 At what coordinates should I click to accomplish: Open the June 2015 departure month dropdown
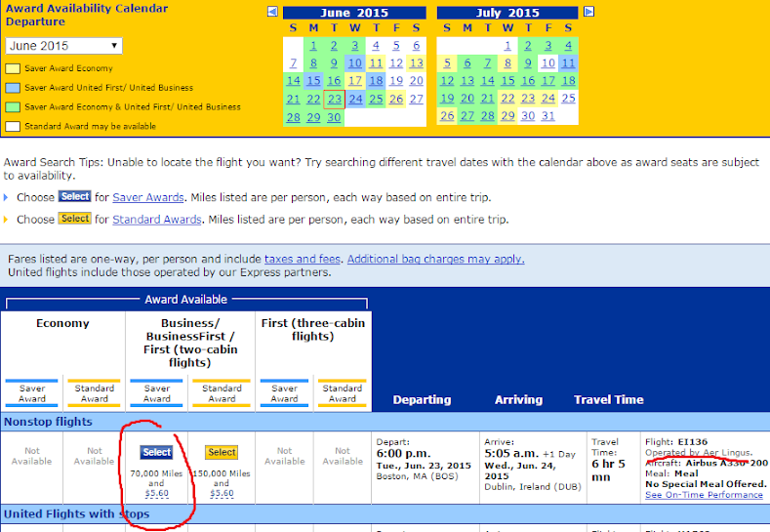[63, 46]
